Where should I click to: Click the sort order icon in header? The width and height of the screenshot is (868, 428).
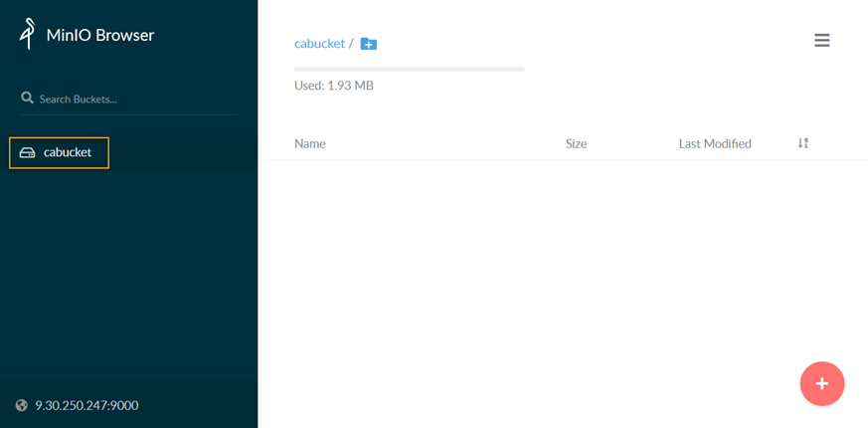pyautogui.click(x=803, y=143)
